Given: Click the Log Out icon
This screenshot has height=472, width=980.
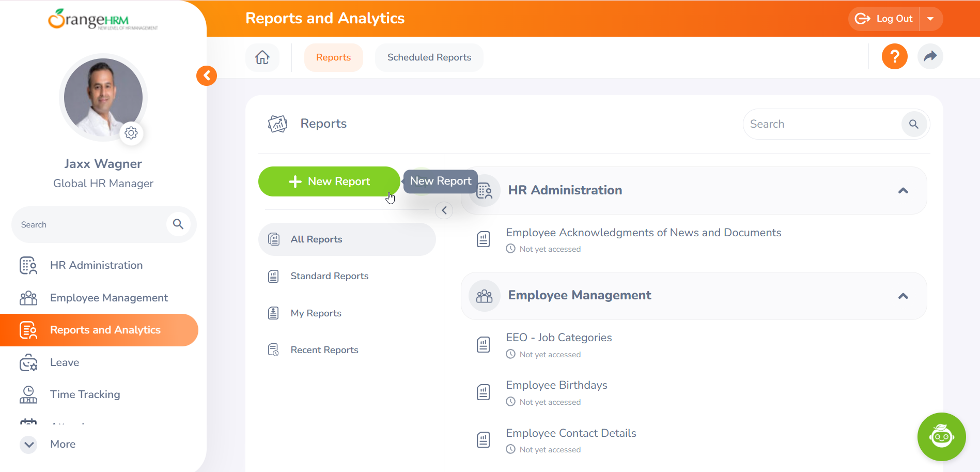Looking at the screenshot, I should (x=862, y=19).
